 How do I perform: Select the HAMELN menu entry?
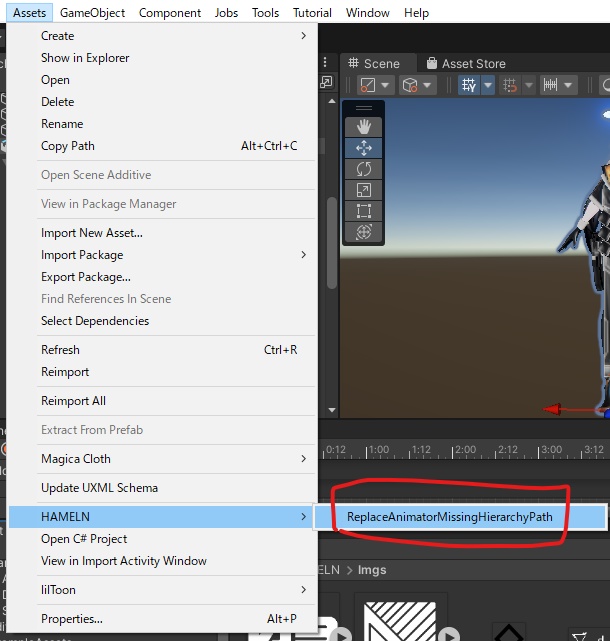click(163, 517)
